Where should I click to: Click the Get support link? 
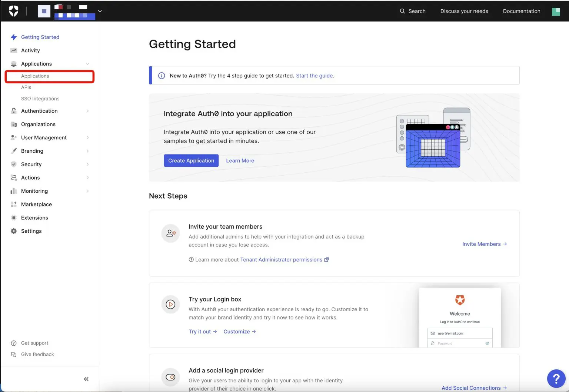click(x=34, y=343)
